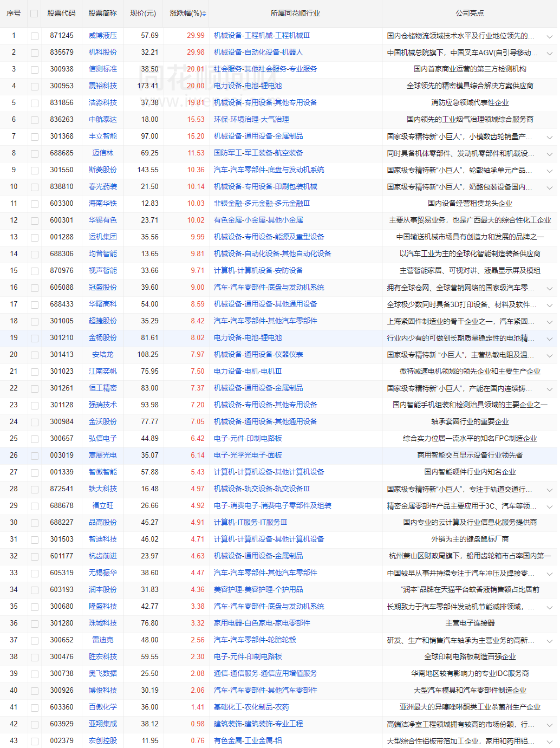The height and width of the screenshot is (748, 560).
Task: Click the 运机集团 stock name
Action: click(103, 237)
